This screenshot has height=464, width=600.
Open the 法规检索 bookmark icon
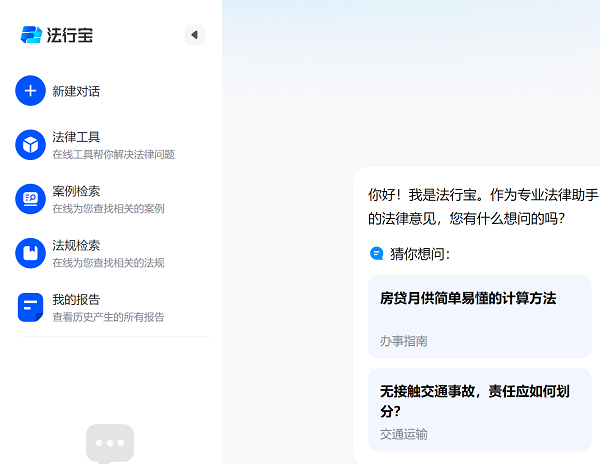(x=31, y=253)
